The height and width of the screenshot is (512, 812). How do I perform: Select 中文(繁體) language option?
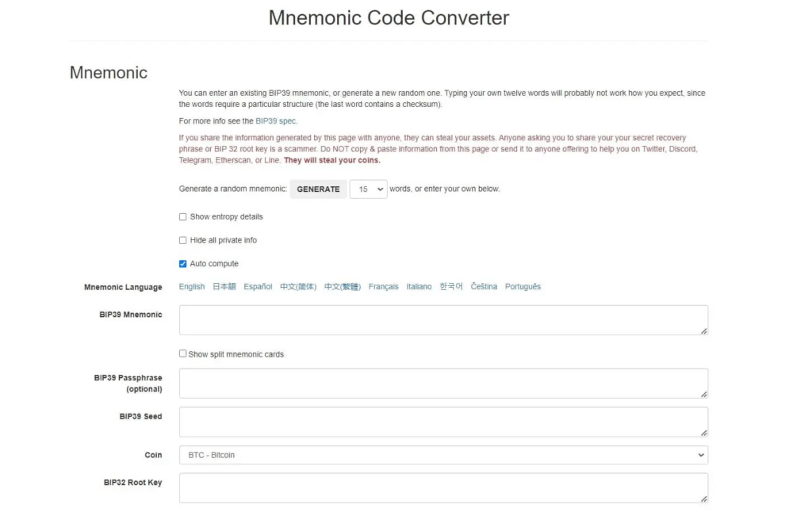pos(343,286)
